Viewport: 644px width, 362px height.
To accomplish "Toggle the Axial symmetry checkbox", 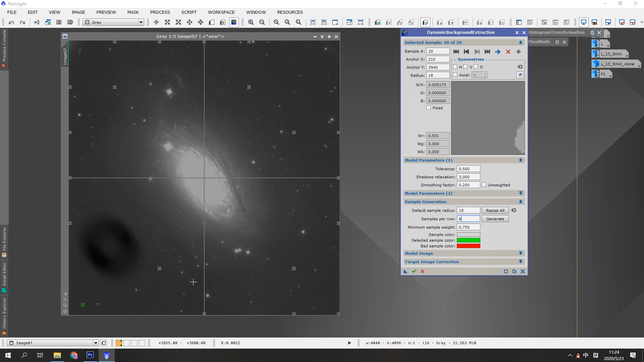I will tap(455, 75).
